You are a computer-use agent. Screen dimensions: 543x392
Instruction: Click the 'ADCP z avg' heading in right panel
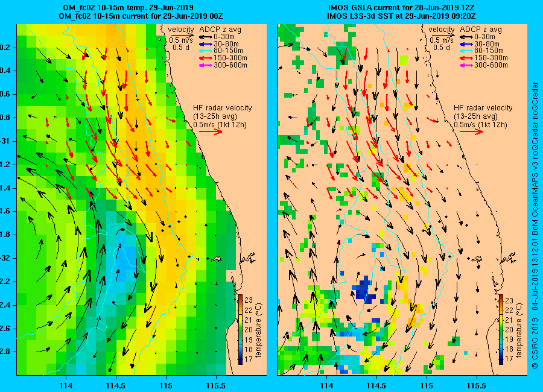click(481, 30)
